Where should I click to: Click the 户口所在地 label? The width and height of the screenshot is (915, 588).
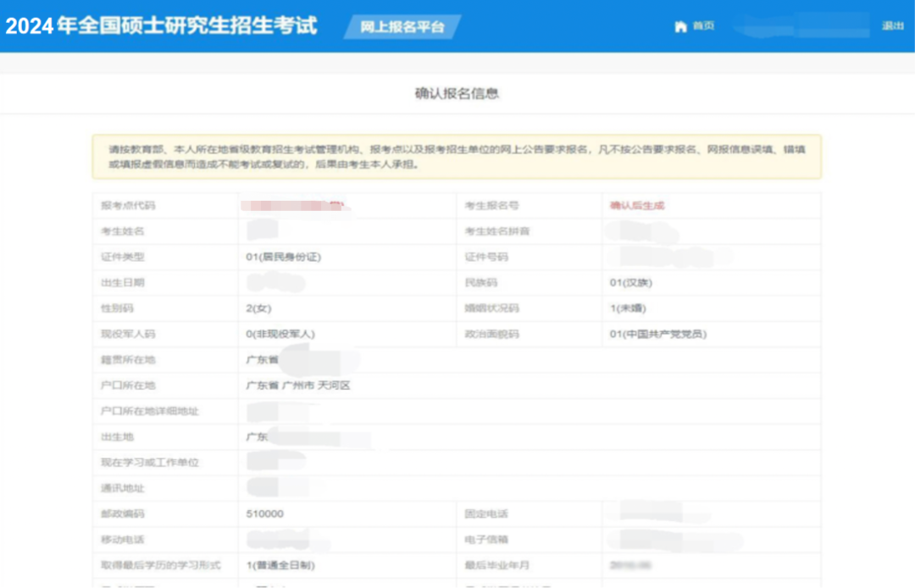(x=129, y=385)
